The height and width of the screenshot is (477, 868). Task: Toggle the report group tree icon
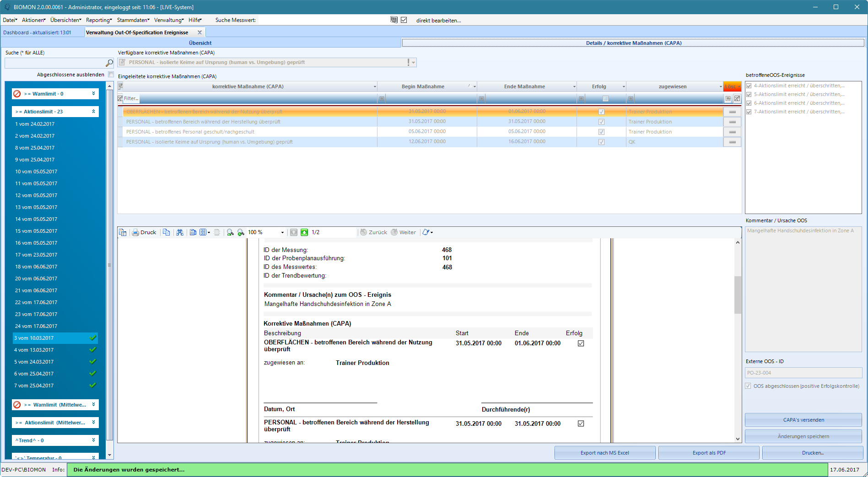click(123, 232)
